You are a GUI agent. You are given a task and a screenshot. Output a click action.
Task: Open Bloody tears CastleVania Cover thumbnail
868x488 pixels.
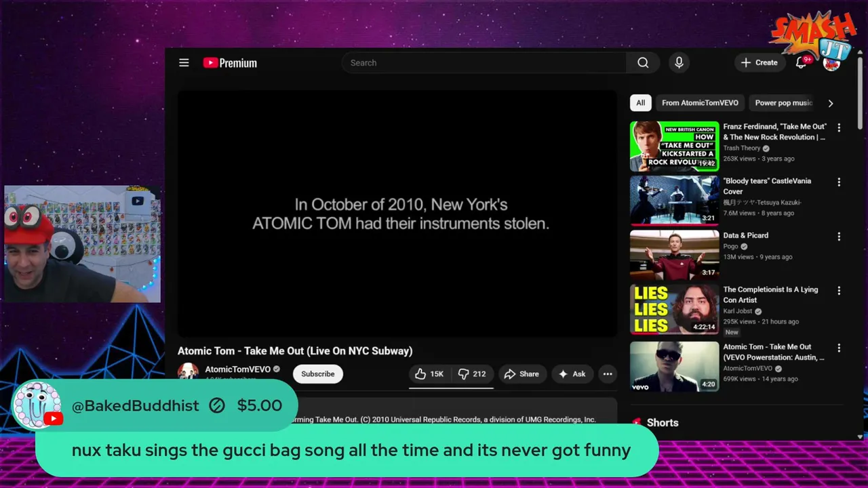click(674, 200)
